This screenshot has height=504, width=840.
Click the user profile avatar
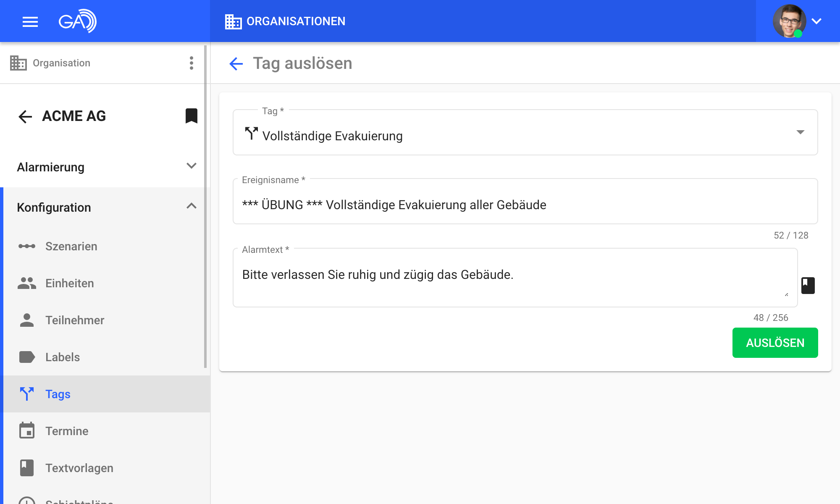(789, 21)
